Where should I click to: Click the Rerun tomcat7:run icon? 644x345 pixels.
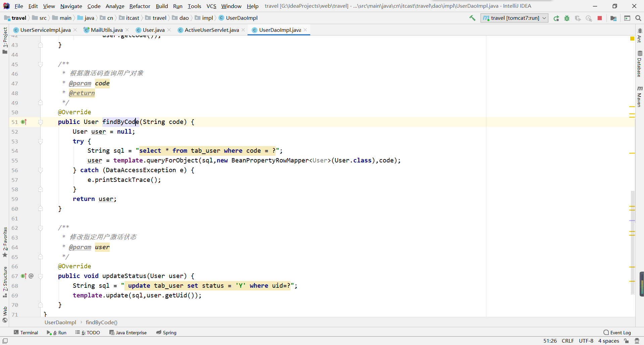tap(556, 18)
